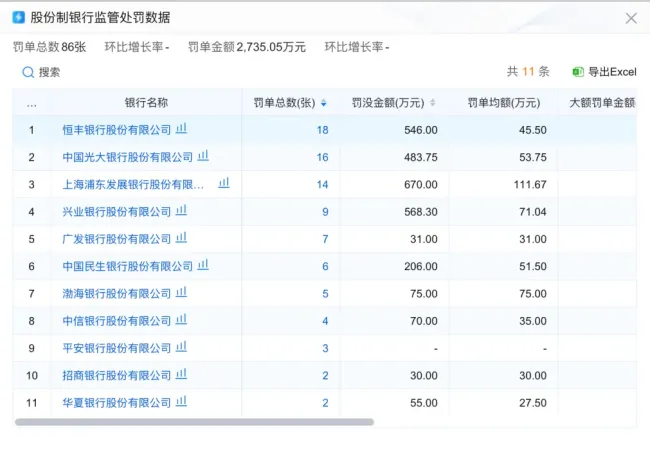Open 平安银行股份有限公司 link

116,348
